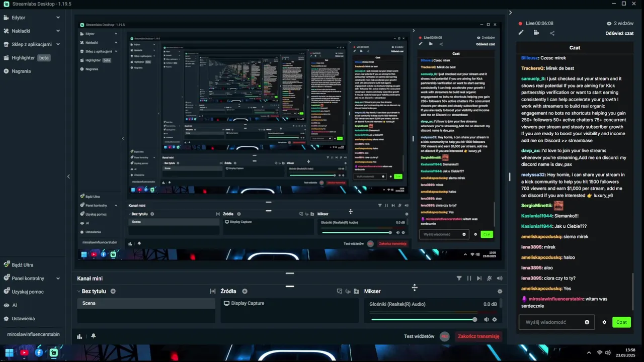The height and width of the screenshot is (362, 644).
Task: Collapse the left sidebar with the arrow handle
Action: pos(68,176)
